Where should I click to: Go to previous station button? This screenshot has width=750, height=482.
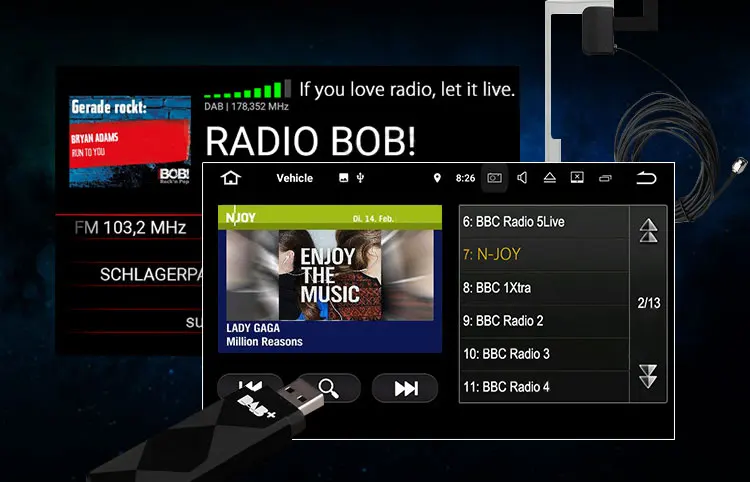tap(250, 385)
